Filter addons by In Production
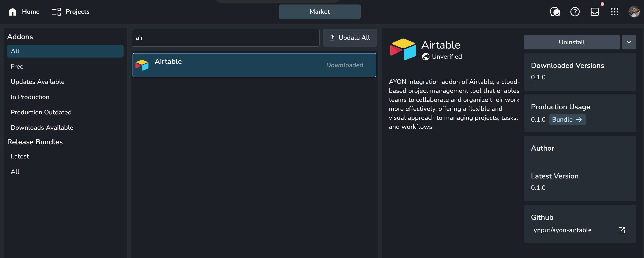Image resolution: width=644 pixels, height=258 pixels. pyautogui.click(x=65, y=97)
